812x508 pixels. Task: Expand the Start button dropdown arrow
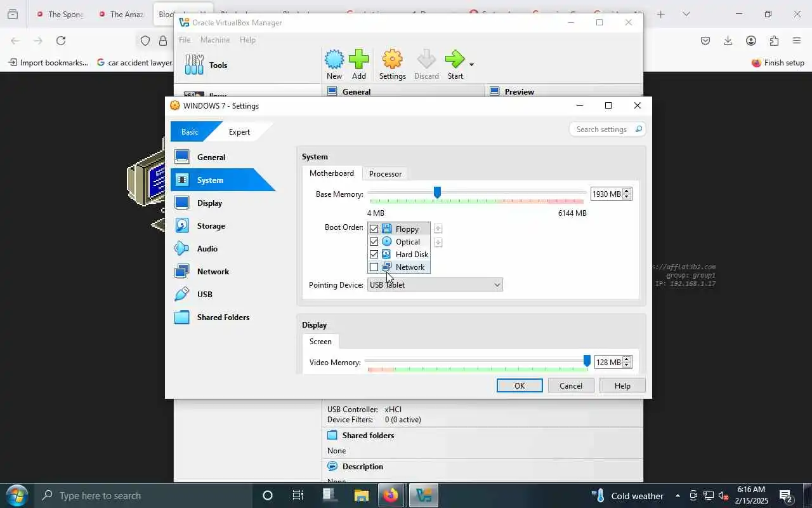[471, 65]
